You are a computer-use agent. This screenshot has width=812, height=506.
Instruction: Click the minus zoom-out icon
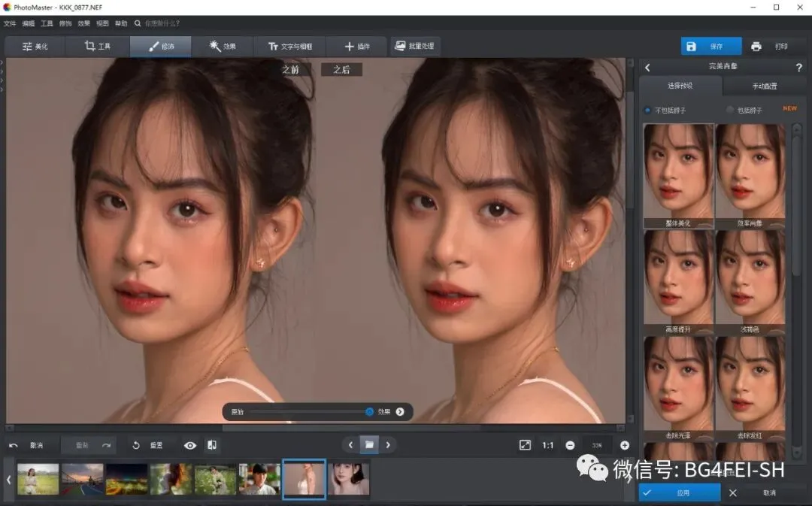pos(570,445)
